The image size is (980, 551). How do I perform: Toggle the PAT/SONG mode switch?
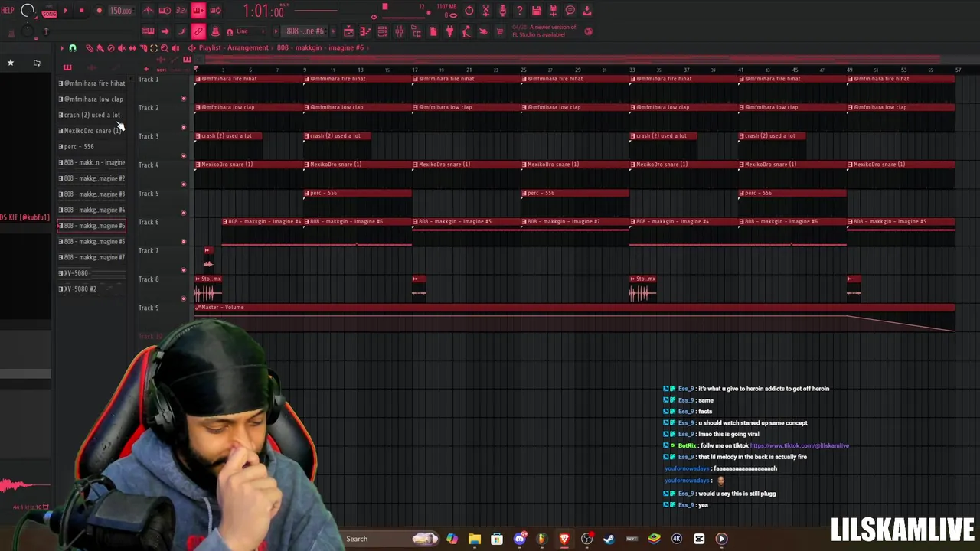[x=49, y=11]
